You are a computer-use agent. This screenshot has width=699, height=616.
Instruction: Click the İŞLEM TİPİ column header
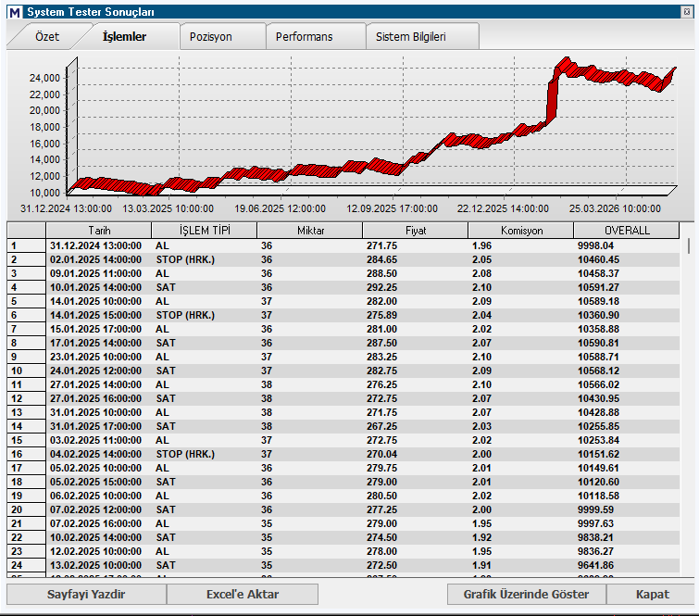coord(205,231)
